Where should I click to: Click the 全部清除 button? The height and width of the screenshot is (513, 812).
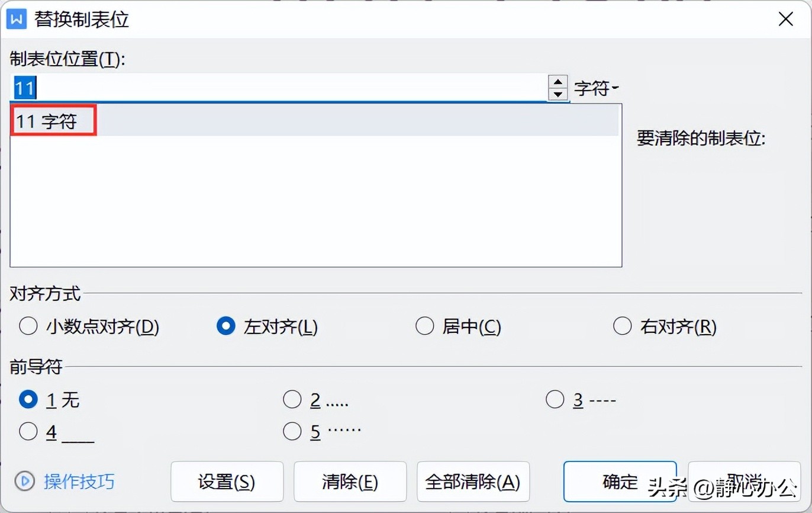pos(473,482)
